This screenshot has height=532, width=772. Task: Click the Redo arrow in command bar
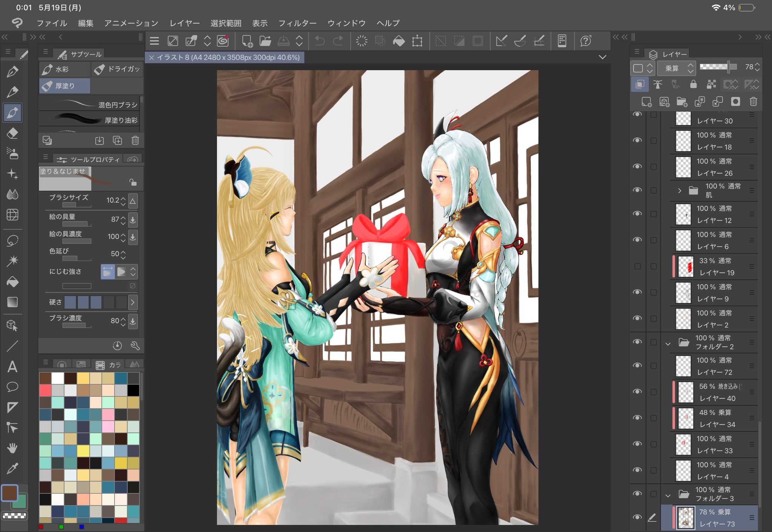point(338,41)
